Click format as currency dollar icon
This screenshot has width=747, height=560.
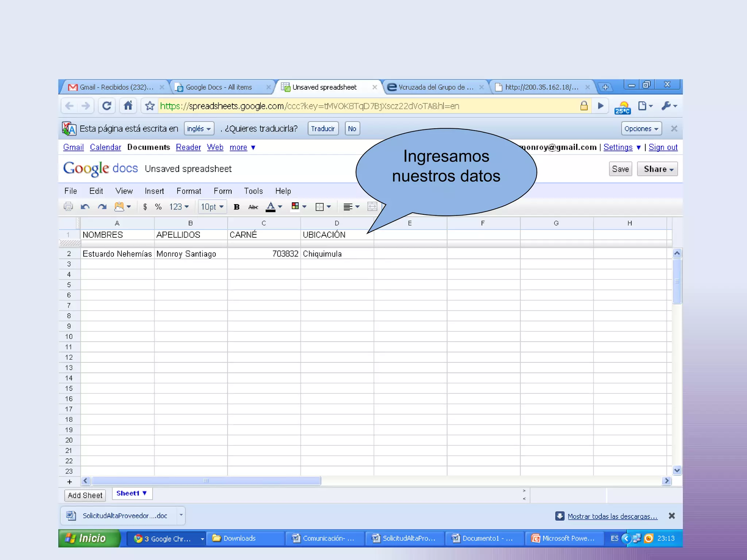pos(145,207)
